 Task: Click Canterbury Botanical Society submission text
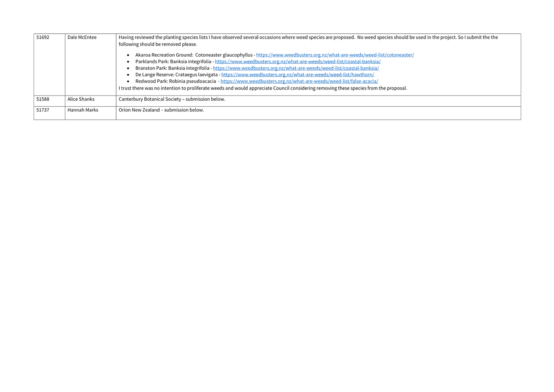tap(172, 99)
